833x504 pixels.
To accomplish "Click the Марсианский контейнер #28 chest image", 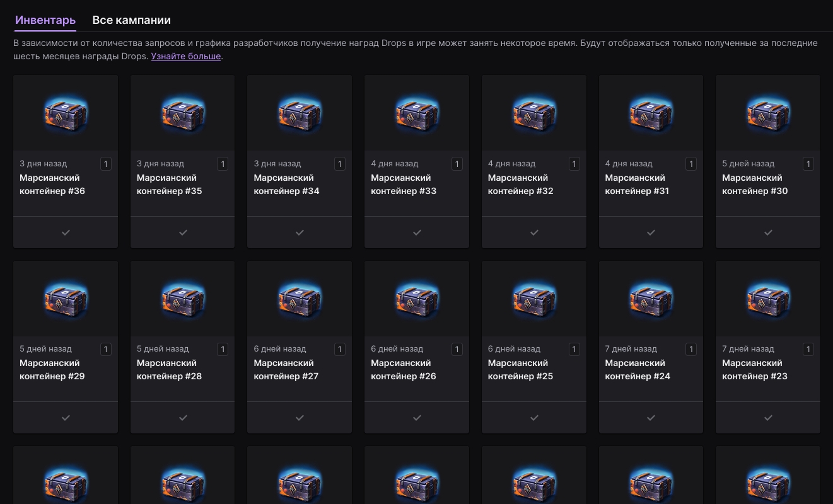I will pyautogui.click(x=183, y=299).
